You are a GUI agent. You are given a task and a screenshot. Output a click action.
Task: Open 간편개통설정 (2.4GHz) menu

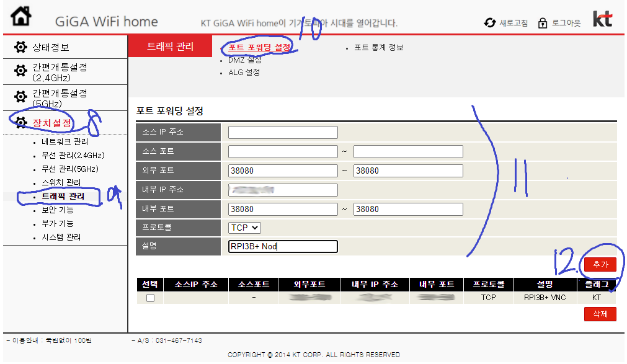60,72
